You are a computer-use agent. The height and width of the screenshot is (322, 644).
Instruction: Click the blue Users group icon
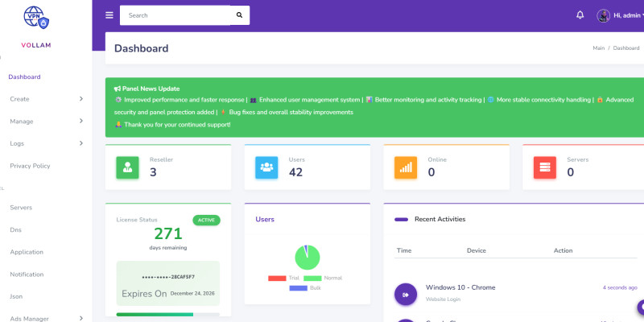pos(267,167)
